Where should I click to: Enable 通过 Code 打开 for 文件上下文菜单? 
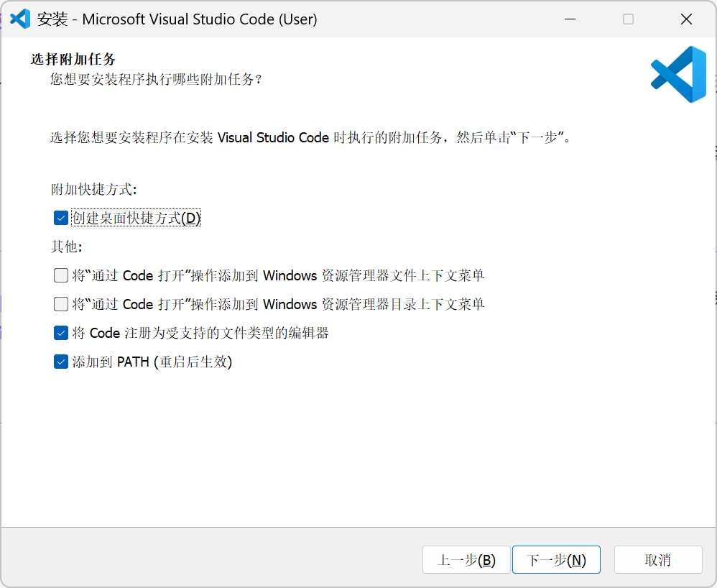coord(61,275)
